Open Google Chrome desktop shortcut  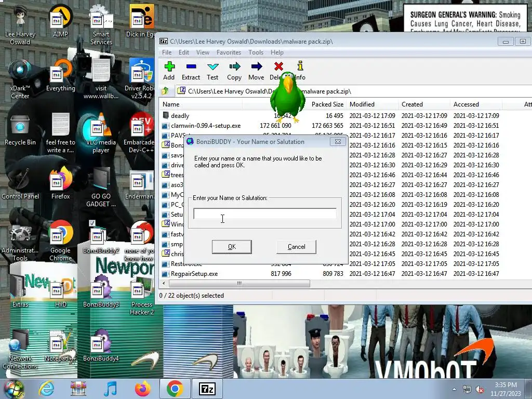[x=60, y=241]
